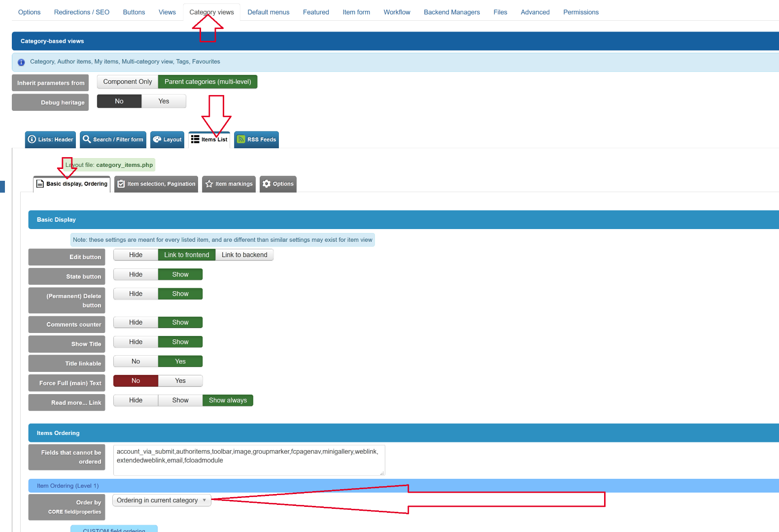This screenshot has height=532, width=779.
Task: Click the Hide option for State button
Action: (x=135, y=274)
